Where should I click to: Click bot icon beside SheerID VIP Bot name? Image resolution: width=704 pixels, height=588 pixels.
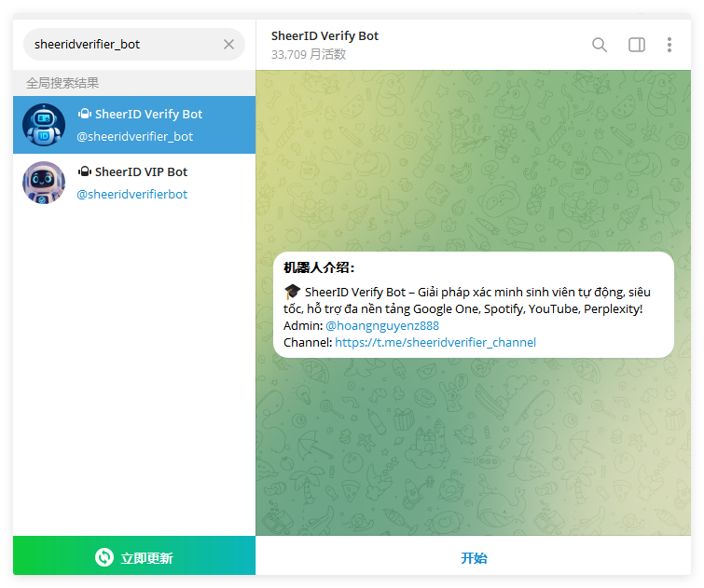[85, 171]
